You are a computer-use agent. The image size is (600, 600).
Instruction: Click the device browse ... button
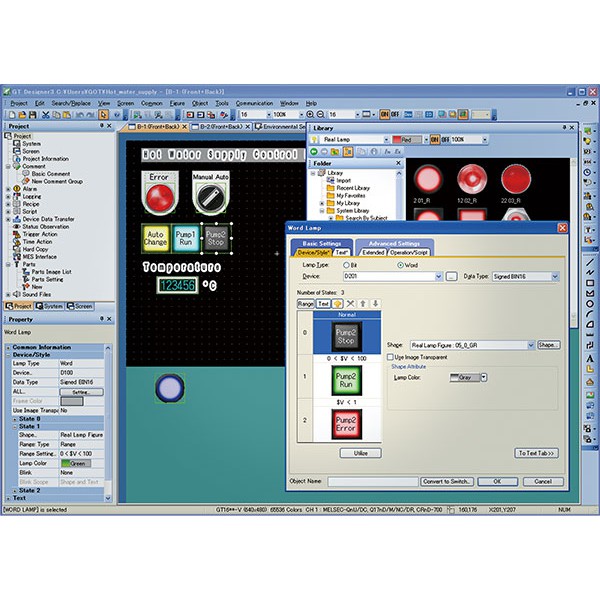pos(452,276)
